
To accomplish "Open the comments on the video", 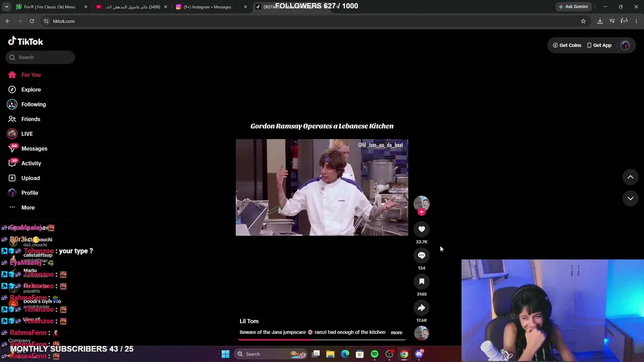I will (422, 255).
